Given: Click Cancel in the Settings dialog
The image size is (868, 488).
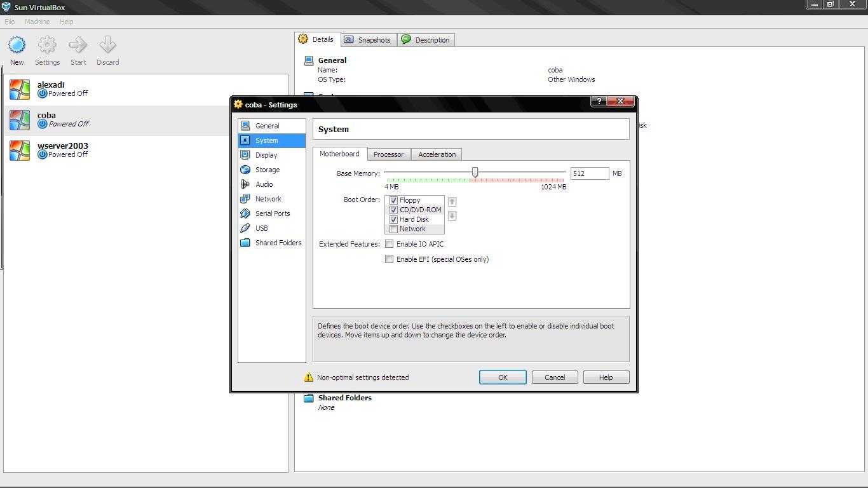Looking at the screenshot, I should [x=555, y=377].
